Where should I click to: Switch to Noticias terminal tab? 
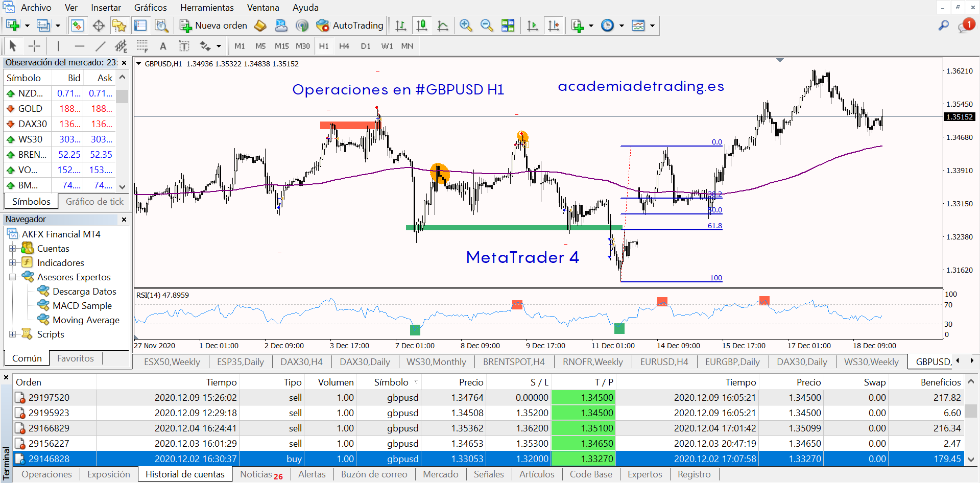tap(261, 474)
